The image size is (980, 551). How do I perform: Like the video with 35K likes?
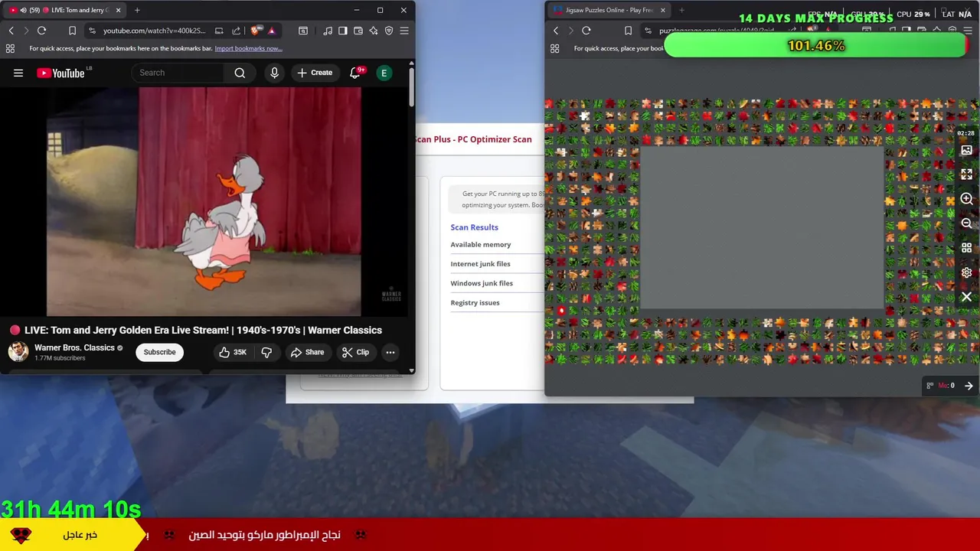(x=232, y=352)
